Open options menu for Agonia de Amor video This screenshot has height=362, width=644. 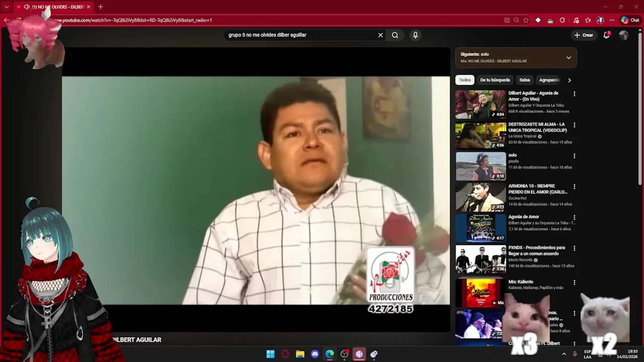(574, 218)
